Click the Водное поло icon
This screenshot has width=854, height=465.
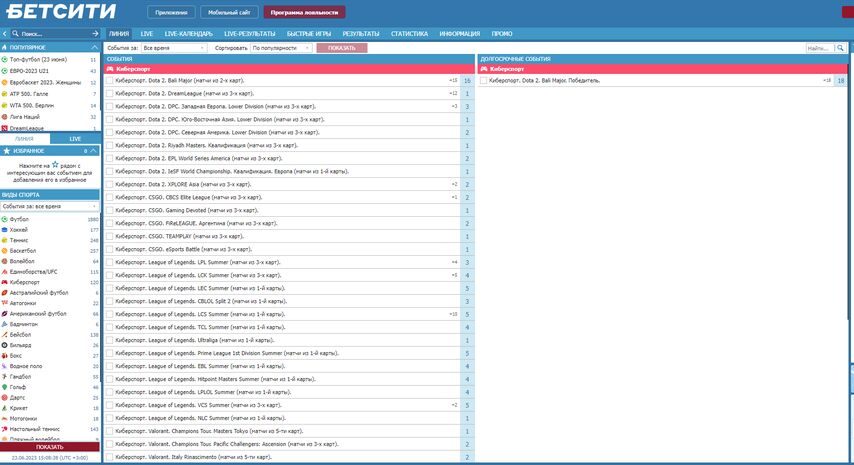(x=4, y=366)
